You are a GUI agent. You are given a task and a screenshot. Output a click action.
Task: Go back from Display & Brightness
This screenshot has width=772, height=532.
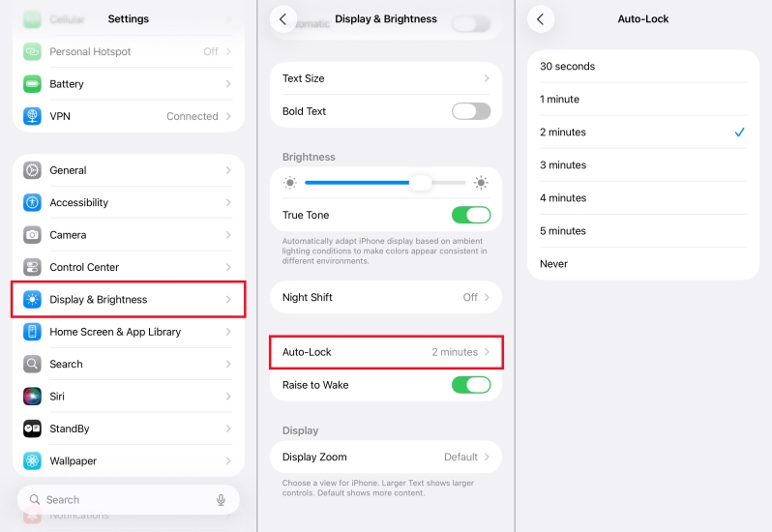pos(283,19)
